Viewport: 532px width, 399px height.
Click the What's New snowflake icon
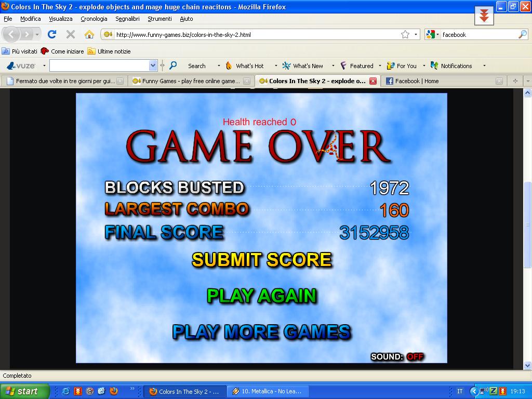(x=286, y=66)
